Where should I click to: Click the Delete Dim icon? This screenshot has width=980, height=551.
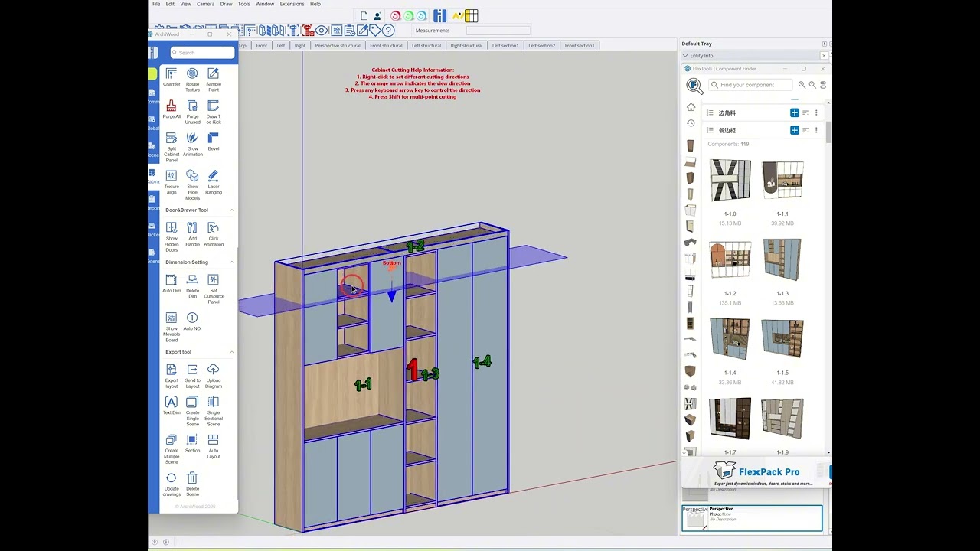click(x=192, y=286)
